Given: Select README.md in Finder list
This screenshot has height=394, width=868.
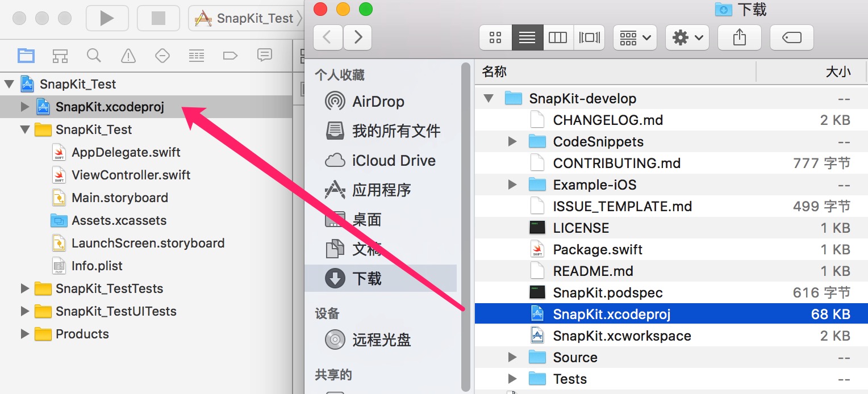Looking at the screenshot, I should 671,271.
